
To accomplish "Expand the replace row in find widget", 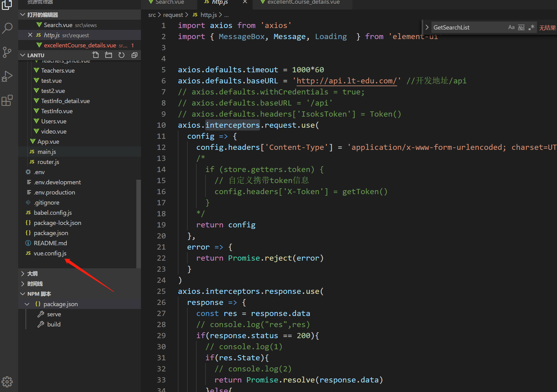I will tap(427, 27).
